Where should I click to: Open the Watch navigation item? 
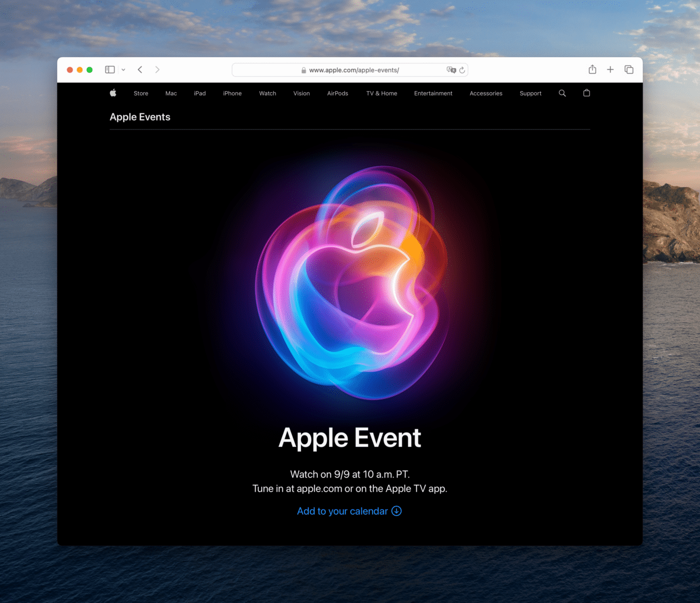tap(267, 93)
